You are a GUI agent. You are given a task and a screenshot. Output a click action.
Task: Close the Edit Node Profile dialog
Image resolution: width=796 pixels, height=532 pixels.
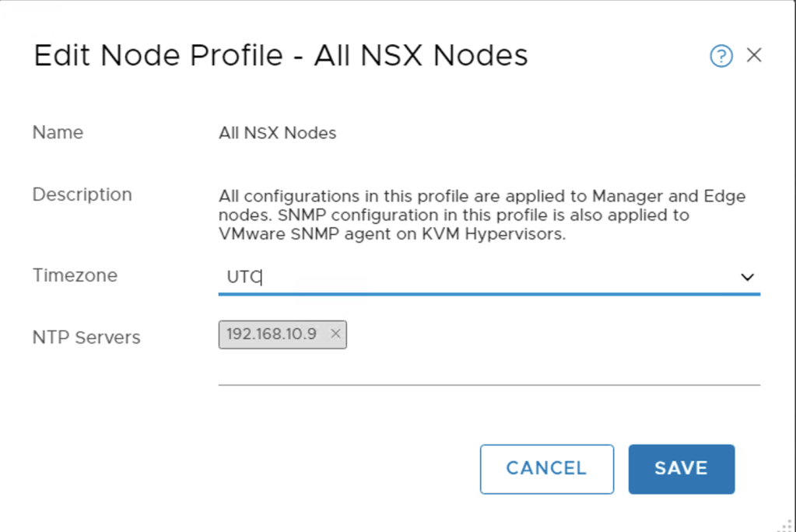pos(754,55)
